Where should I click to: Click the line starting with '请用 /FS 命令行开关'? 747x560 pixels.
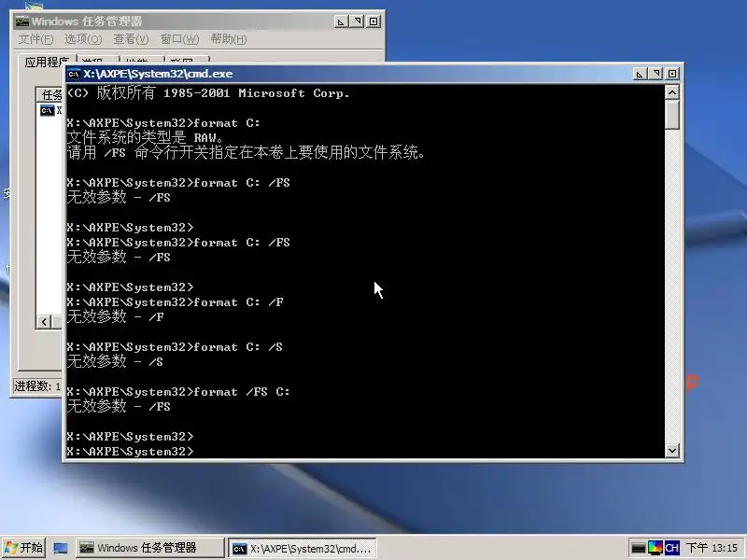(x=246, y=153)
